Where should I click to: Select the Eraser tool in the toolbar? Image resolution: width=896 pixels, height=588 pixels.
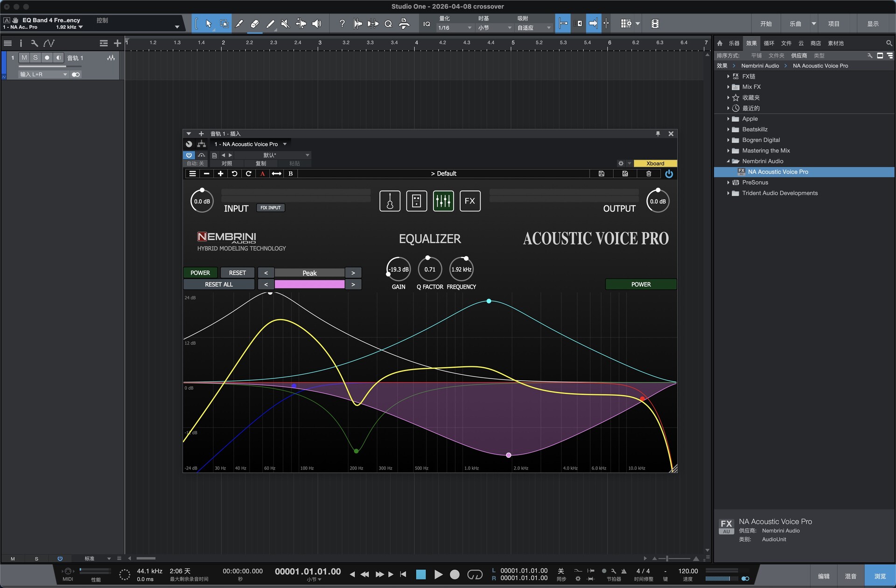254,24
